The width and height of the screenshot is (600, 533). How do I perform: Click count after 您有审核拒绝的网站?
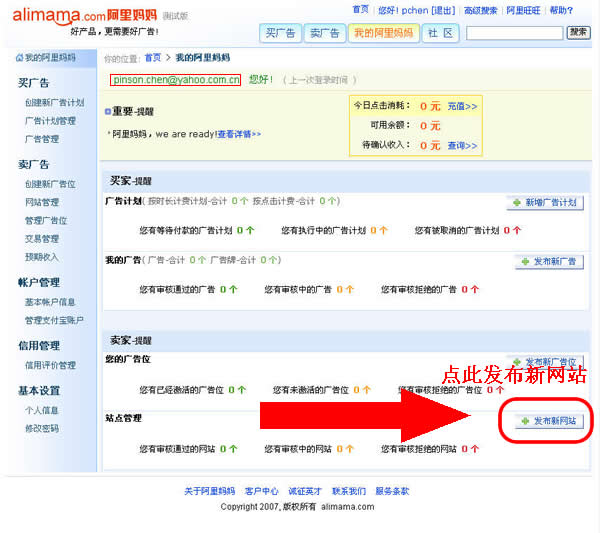click(x=470, y=449)
